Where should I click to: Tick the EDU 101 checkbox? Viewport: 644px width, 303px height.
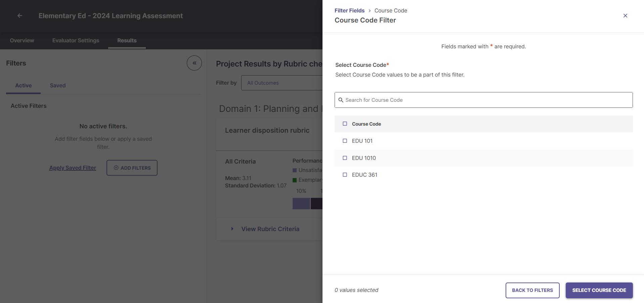click(x=345, y=141)
